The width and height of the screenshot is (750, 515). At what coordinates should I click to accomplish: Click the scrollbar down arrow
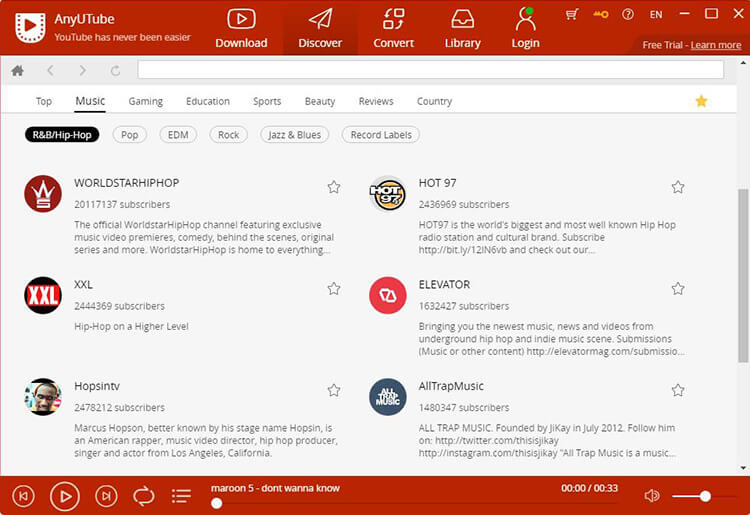(x=743, y=468)
